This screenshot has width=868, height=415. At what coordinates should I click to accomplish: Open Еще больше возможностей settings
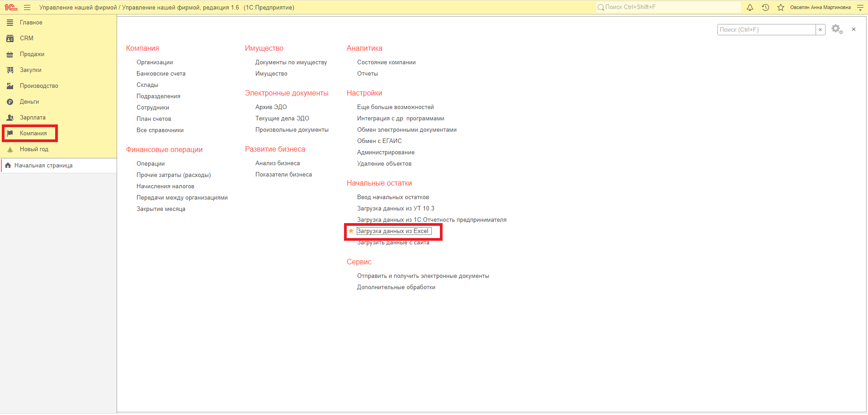coord(396,107)
